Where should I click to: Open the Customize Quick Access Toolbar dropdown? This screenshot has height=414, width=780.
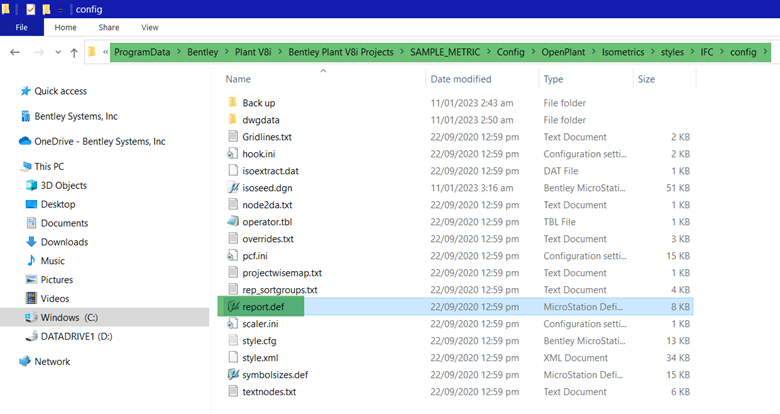tap(60, 9)
